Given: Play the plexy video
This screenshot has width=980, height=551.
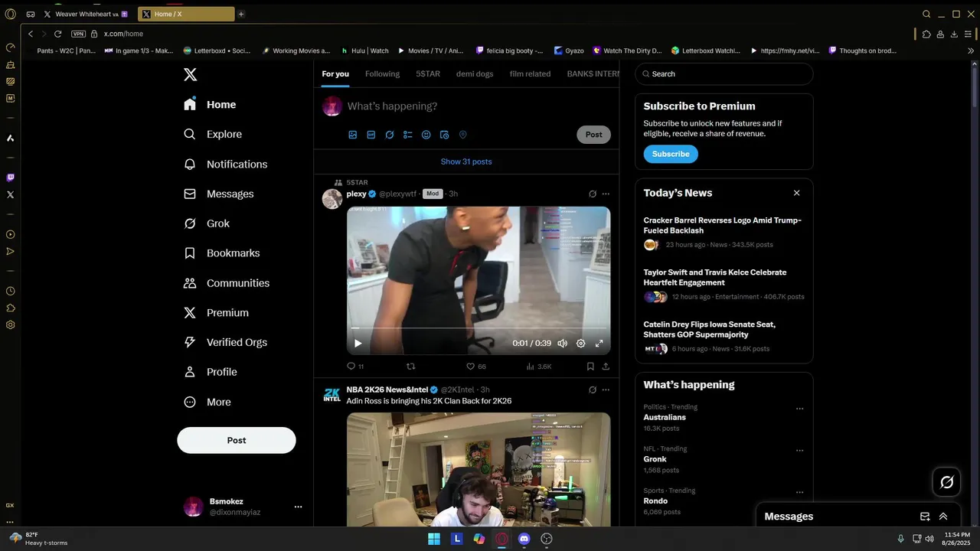Looking at the screenshot, I should [x=358, y=344].
